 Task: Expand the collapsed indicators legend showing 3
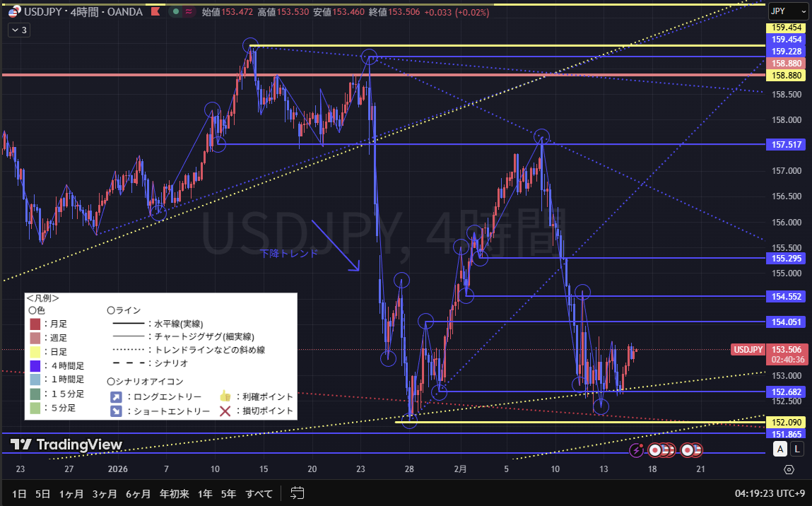[x=18, y=30]
